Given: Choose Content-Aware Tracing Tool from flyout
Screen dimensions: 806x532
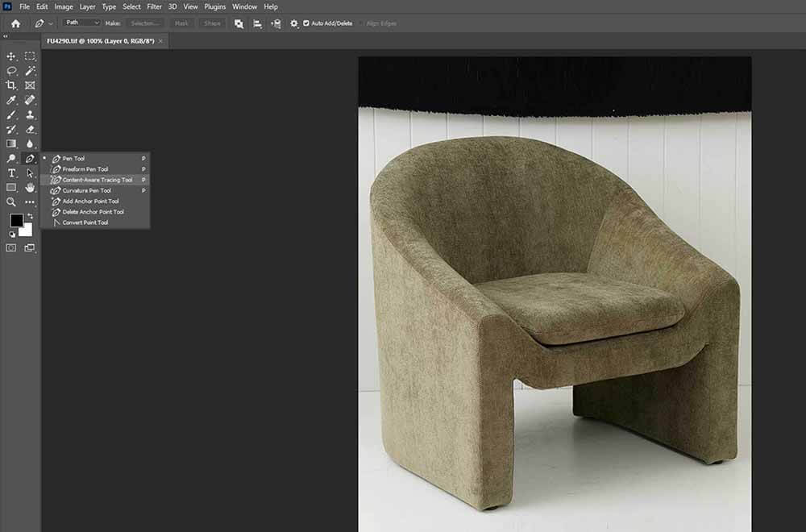Looking at the screenshot, I should (x=96, y=180).
